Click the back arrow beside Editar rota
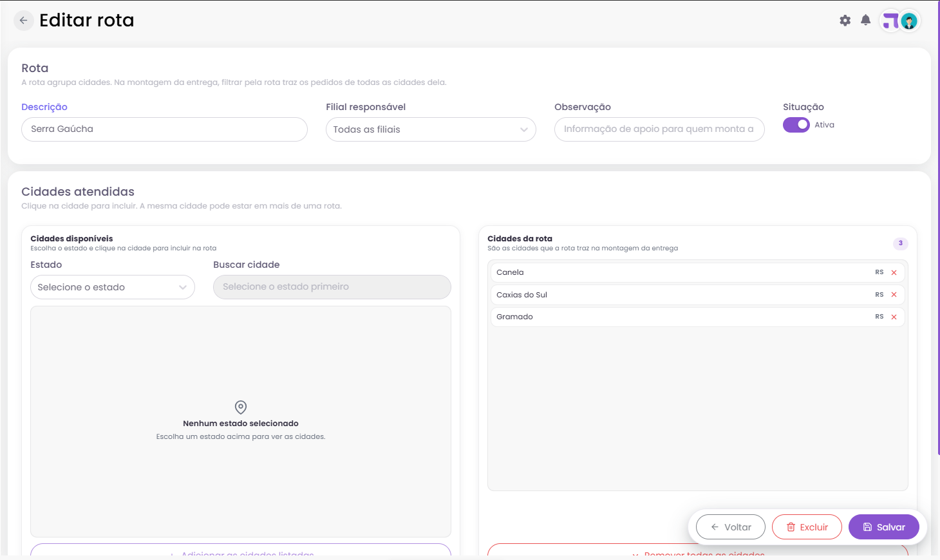940x560 pixels. click(x=23, y=21)
